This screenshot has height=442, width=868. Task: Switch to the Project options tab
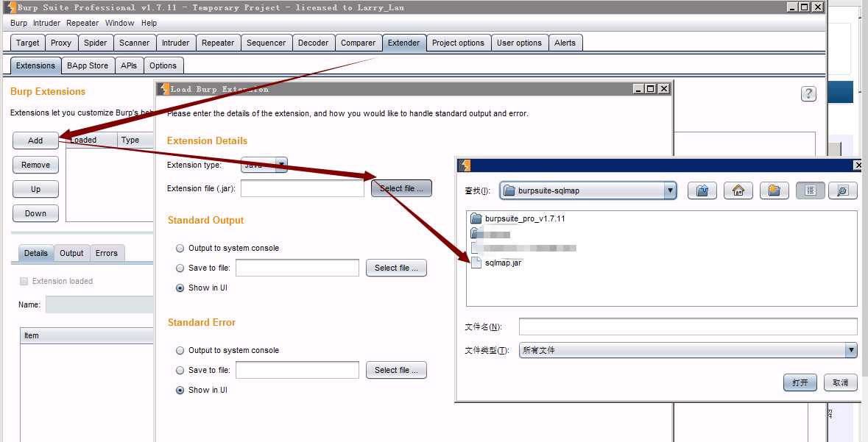pyautogui.click(x=459, y=43)
